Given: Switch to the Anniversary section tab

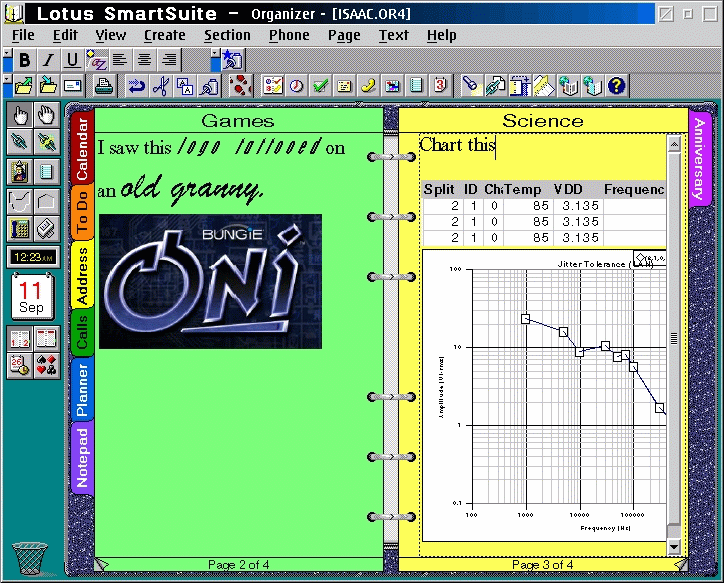Looking at the screenshot, I should pyautogui.click(x=700, y=158).
